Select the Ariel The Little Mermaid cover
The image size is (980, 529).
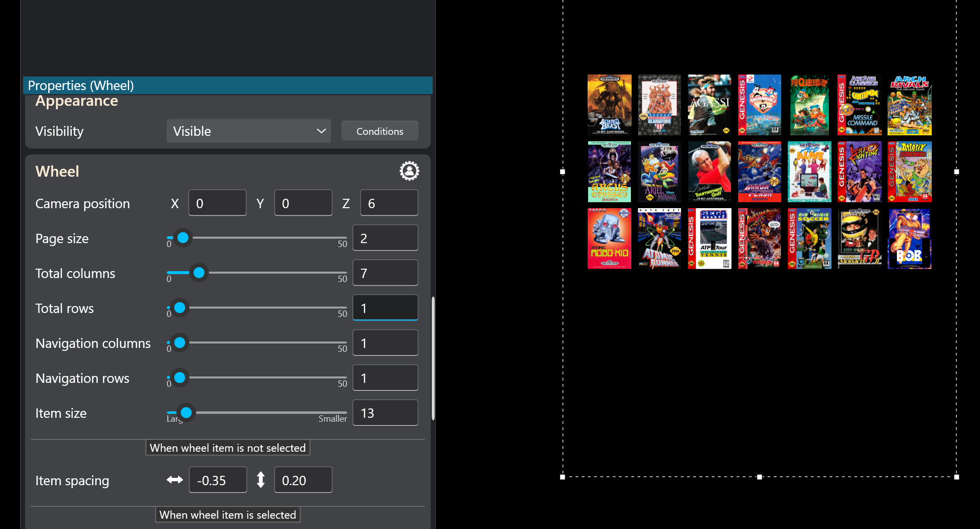pyautogui.click(x=659, y=172)
